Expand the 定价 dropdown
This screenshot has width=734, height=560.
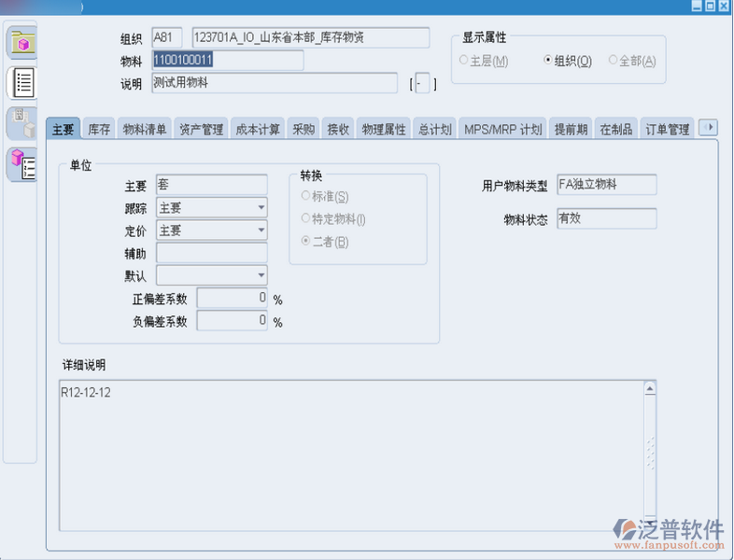pyautogui.click(x=261, y=230)
